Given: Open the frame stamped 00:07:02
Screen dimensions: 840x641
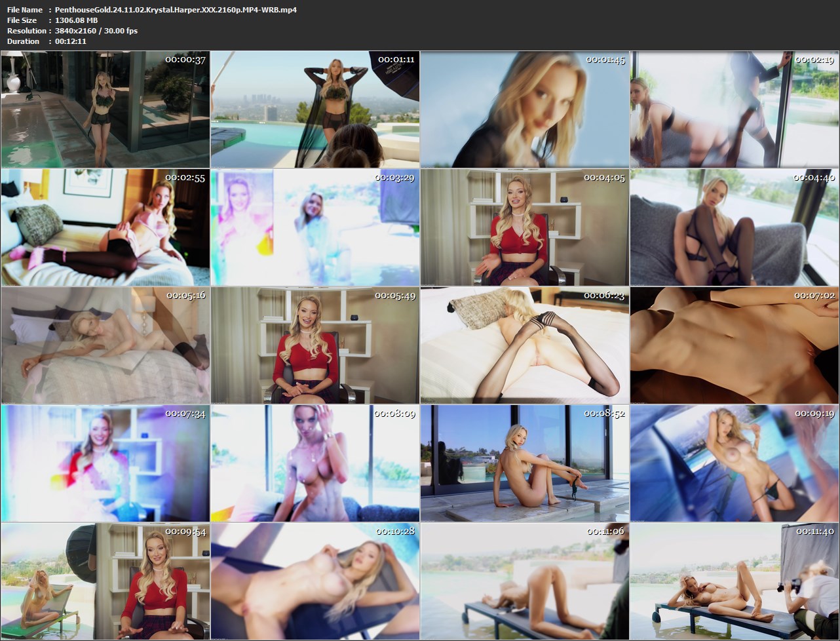Looking at the screenshot, I should coord(735,345).
